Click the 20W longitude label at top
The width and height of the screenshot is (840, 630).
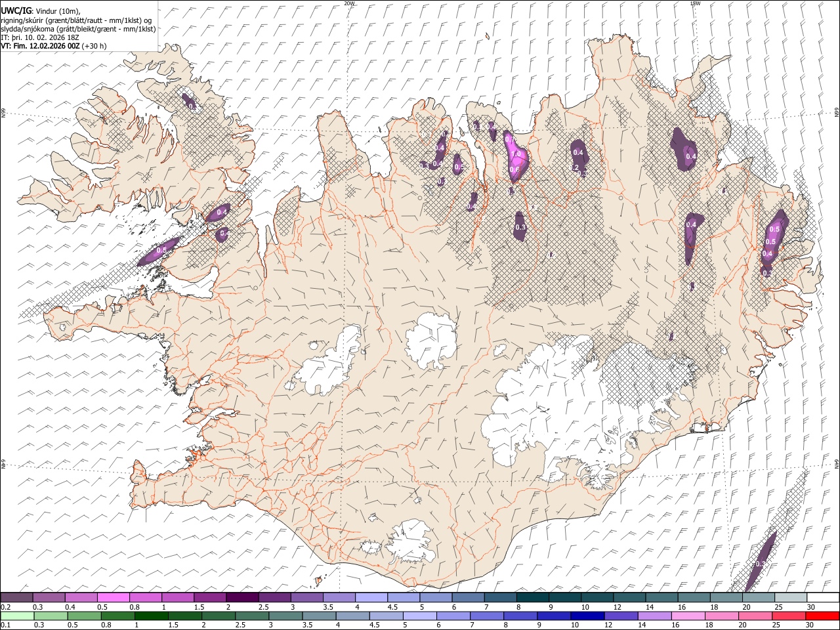[349, 3]
